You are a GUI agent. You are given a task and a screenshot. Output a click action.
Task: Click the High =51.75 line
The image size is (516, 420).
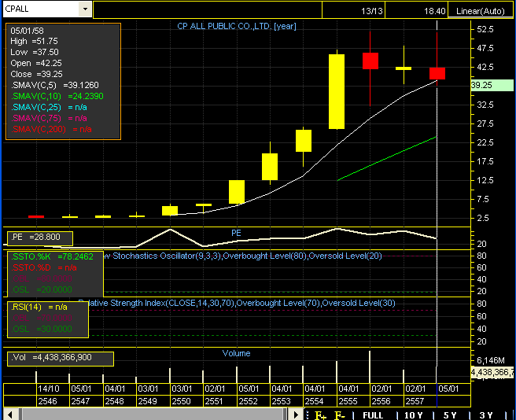pos(34,41)
